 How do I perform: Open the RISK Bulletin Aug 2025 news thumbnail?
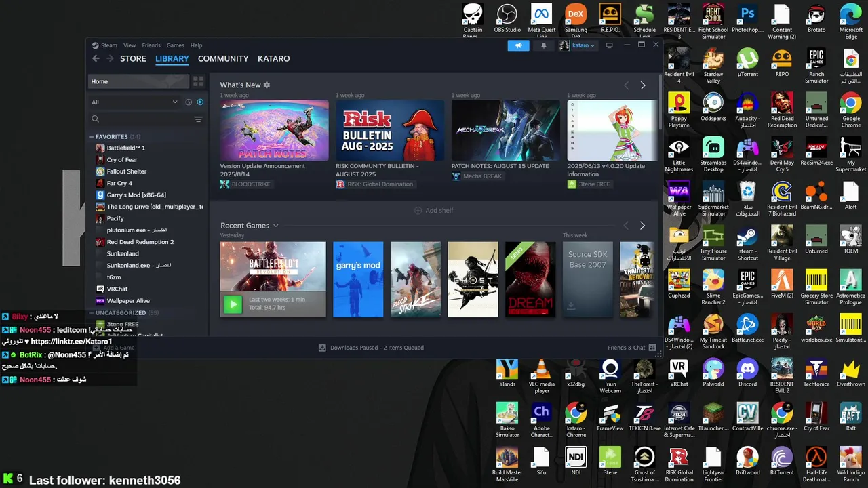pos(389,130)
